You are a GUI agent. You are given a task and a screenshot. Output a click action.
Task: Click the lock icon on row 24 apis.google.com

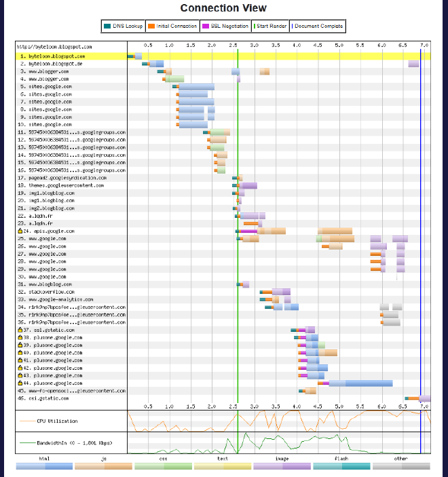pos(20,231)
